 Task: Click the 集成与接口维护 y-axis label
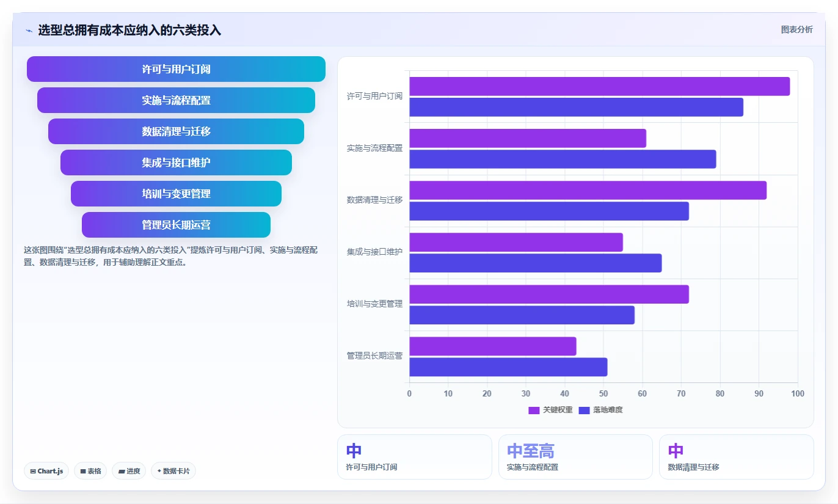[x=374, y=252]
